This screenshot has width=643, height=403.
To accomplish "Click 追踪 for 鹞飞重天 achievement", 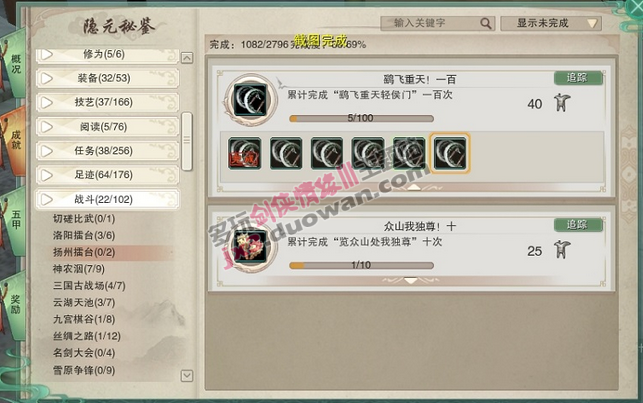I will point(578,78).
